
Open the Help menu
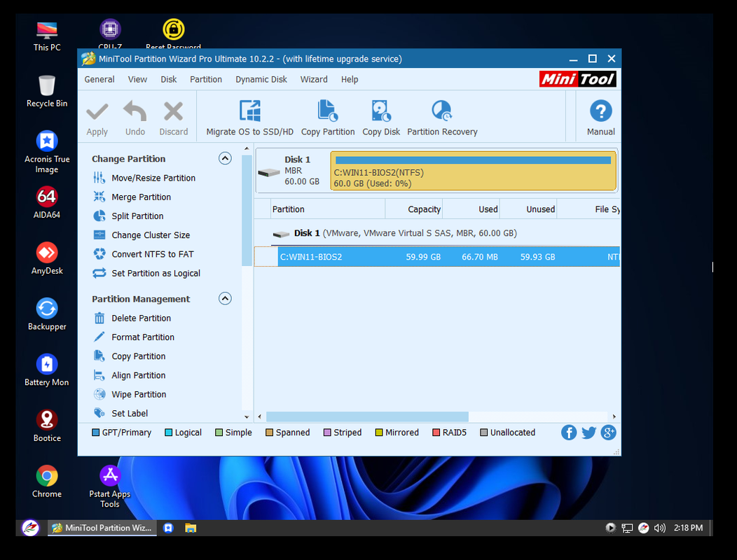349,79
